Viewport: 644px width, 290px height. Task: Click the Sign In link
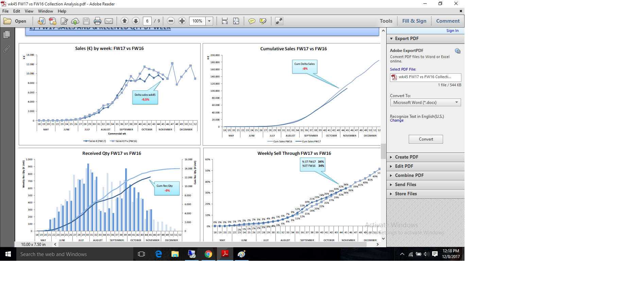click(x=452, y=31)
